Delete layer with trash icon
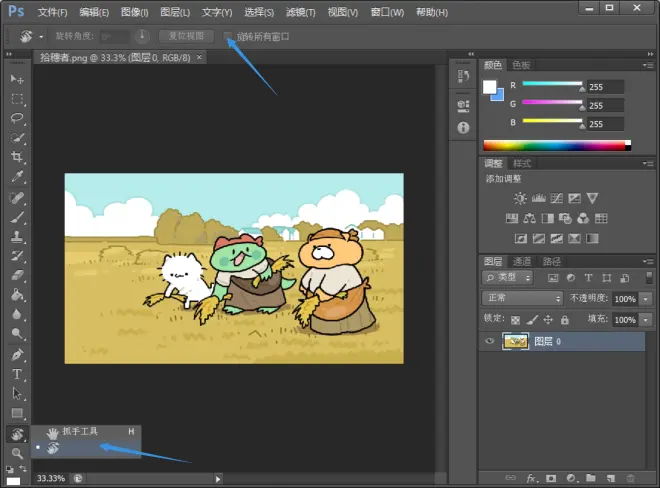Image resolution: width=660 pixels, height=488 pixels. click(x=631, y=478)
